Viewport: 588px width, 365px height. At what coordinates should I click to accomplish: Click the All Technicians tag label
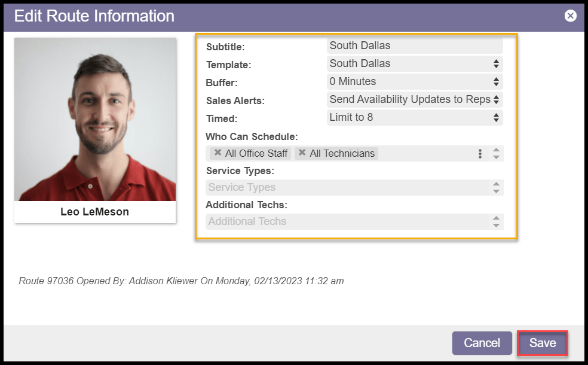[x=342, y=154]
